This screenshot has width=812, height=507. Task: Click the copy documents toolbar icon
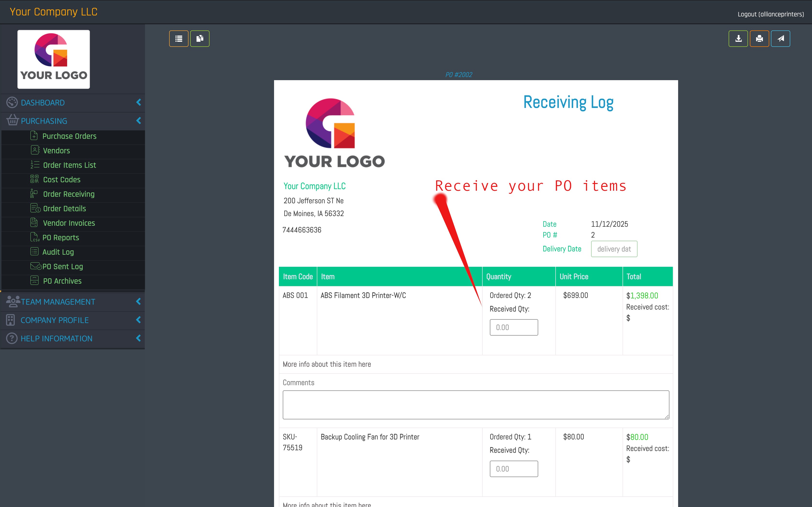(200, 39)
